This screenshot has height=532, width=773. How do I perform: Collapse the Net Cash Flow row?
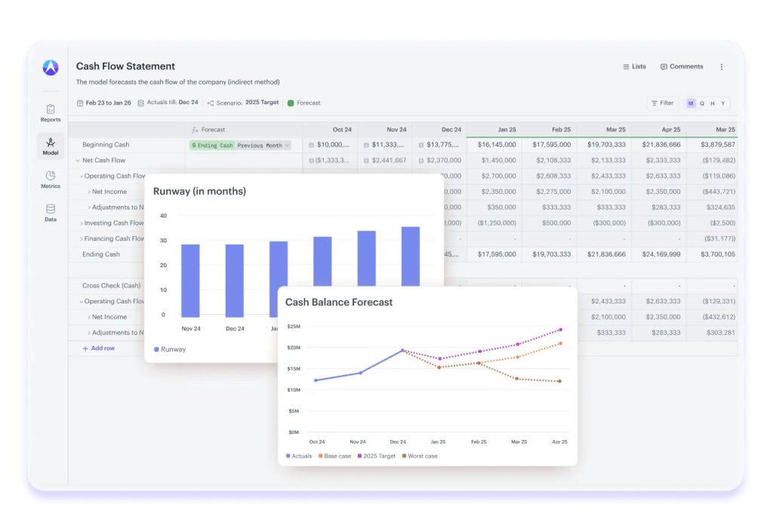tap(78, 161)
